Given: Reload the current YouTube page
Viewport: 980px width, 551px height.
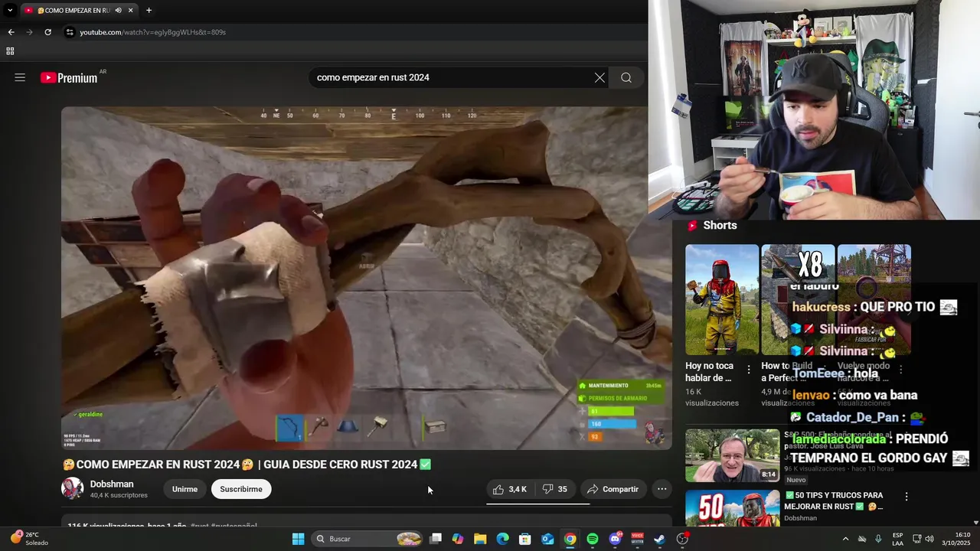Looking at the screenshot, I should 47,32.
